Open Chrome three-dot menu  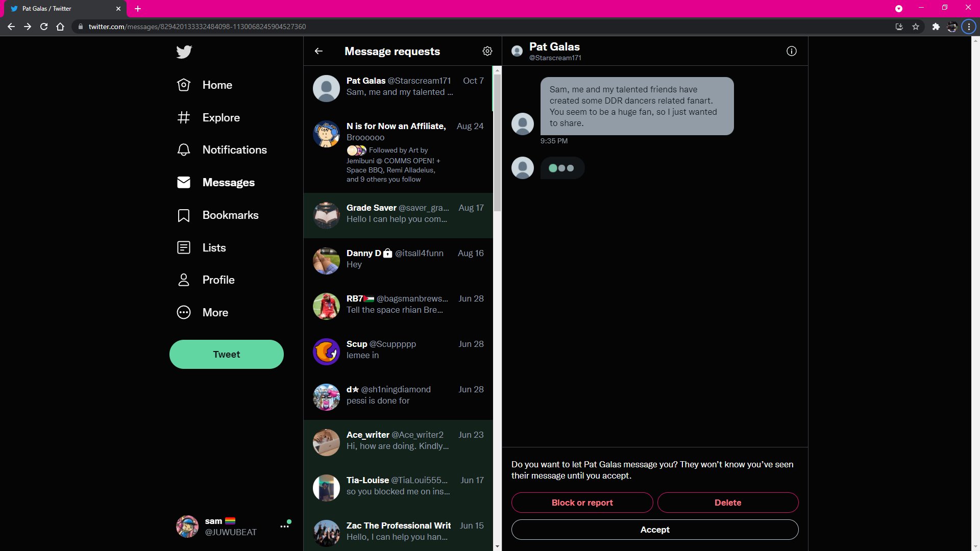coord(969,27)
